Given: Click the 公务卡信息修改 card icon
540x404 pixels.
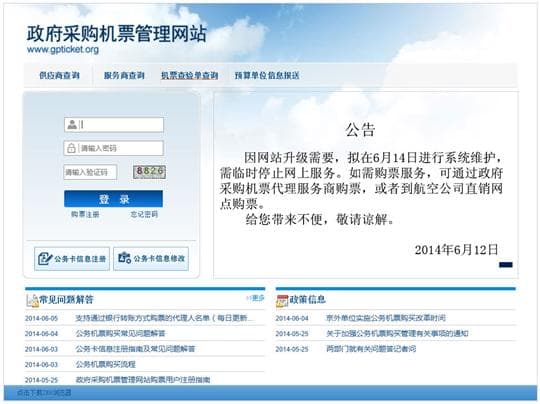Looking at the screenshot, I should pyautogui.click(x=124, y=258).
